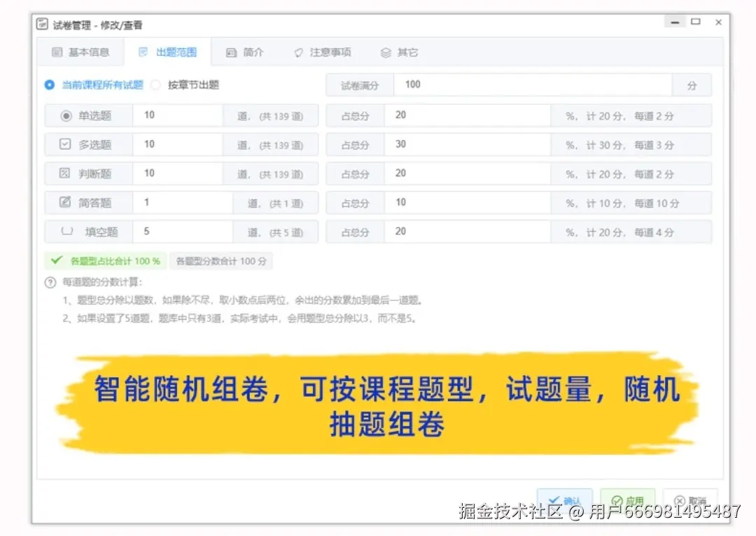Click 各题型占比合计 100 % label

click(115, 261)
